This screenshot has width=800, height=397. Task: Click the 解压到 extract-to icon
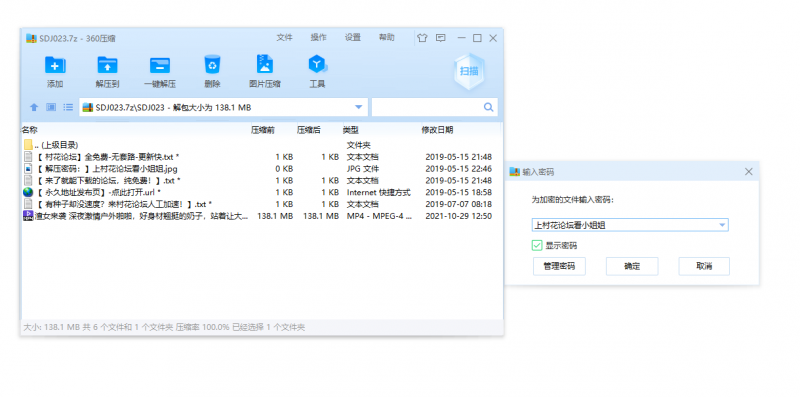point(107,65)
